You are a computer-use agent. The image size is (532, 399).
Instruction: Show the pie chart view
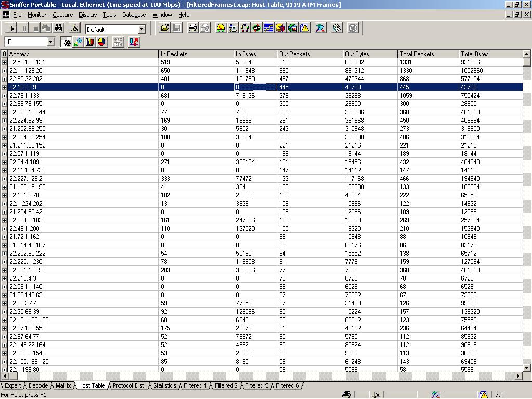pos(102,42)
